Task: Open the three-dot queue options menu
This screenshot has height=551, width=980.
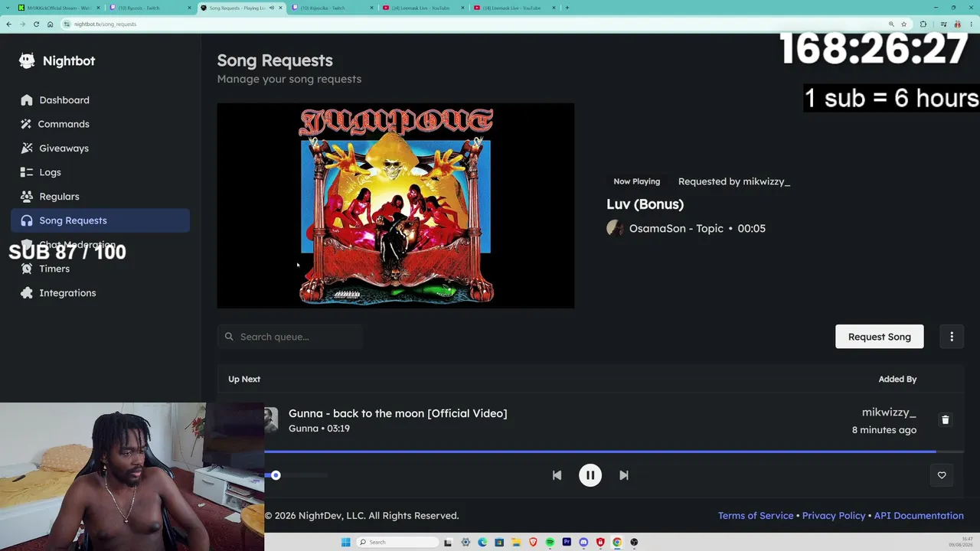Action: 952,337
